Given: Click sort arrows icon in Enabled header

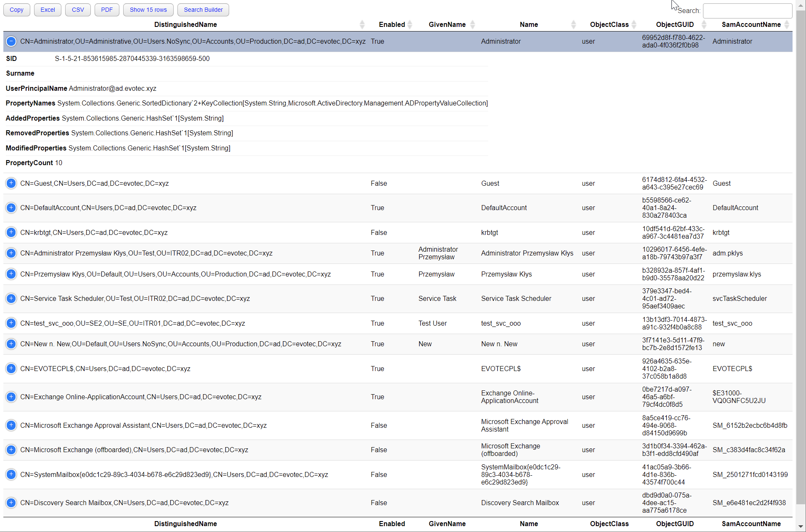Looking at the screenshot, I should pyautogui.click(x=410, y=24).
